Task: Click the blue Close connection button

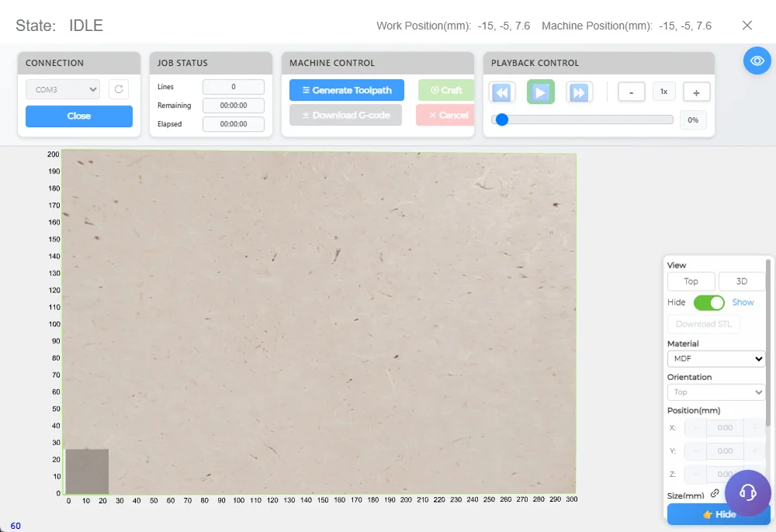Action: (x=79, y=116)
